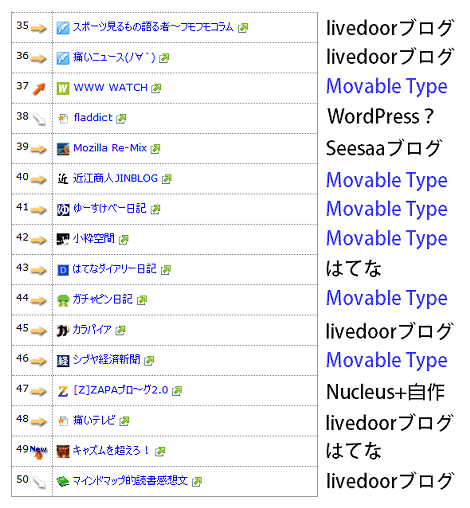Image resolution: width=470 pixels, height=508 pixels.
Task: Click the upward rank arrow at rank 37
Action: (39, 89)
